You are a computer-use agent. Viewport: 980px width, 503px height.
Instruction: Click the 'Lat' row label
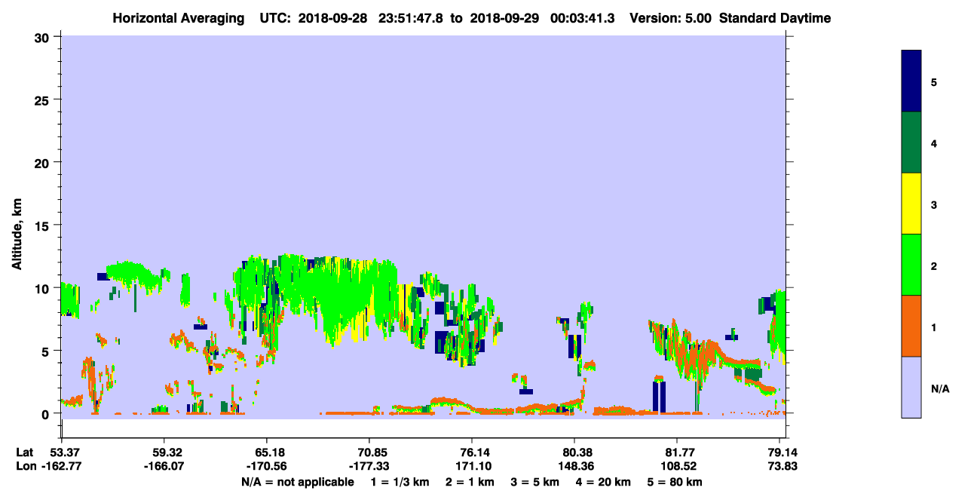[25, 452]
